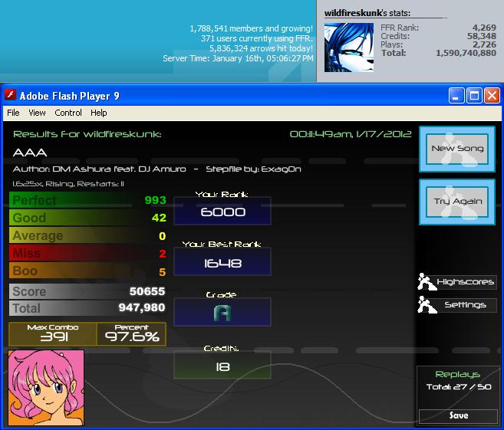Open the Help menu
This screenshot has width=504, height=430.
point(99,113)
